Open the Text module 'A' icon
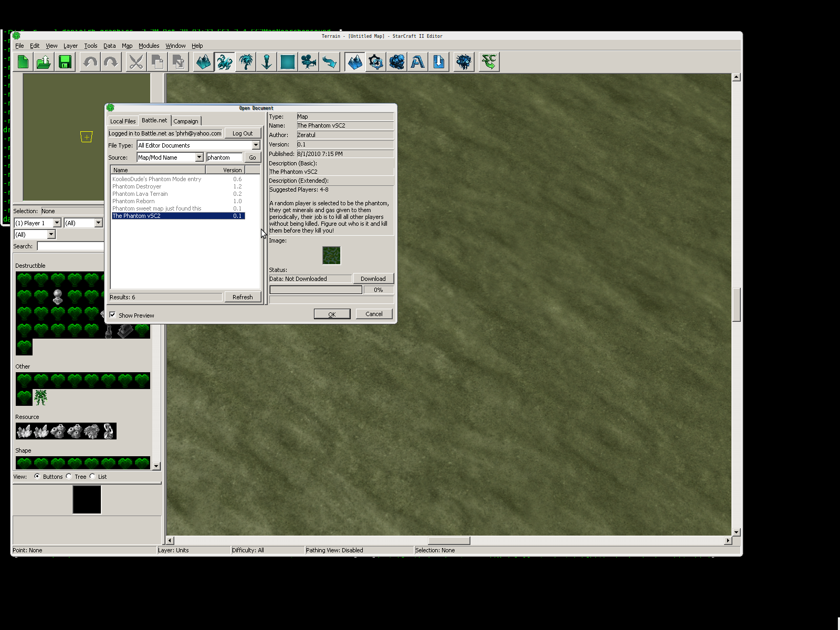 pyautogui.click(x=418, y=62)
